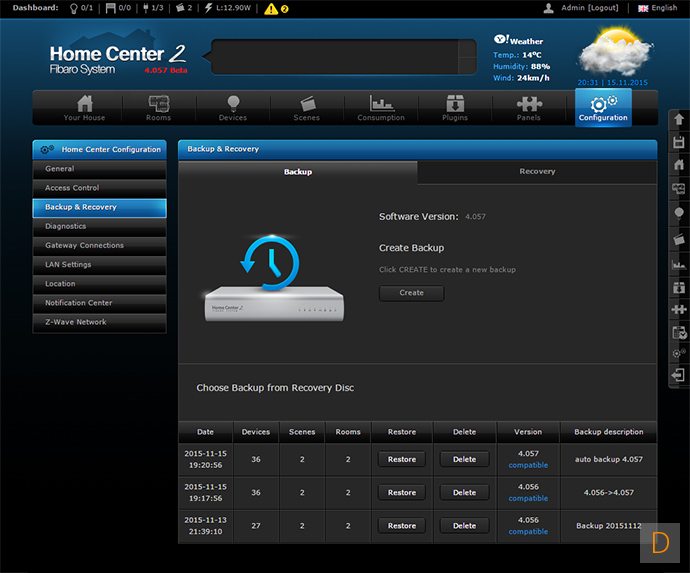Viewport: 690px width, 573px height.
Task: Open the Panels section
Action: pyautogui.click(x=529, y=108)
